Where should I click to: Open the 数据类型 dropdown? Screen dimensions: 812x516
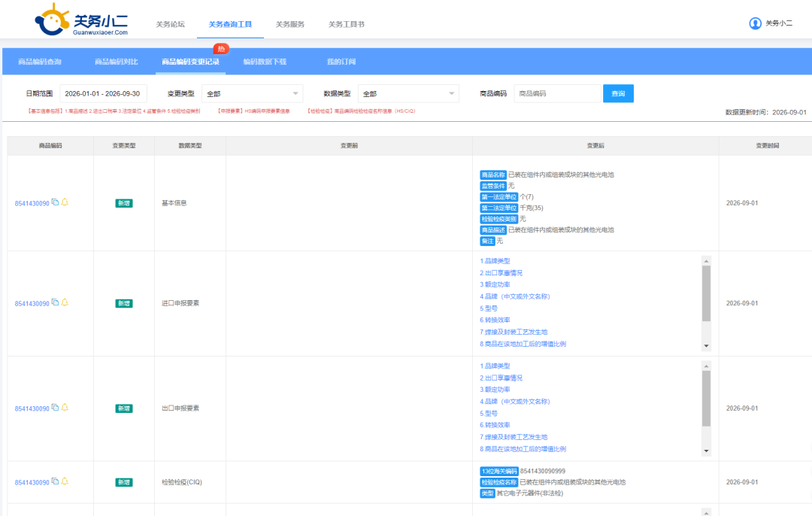pyautogui.click(x=408, y=94)
